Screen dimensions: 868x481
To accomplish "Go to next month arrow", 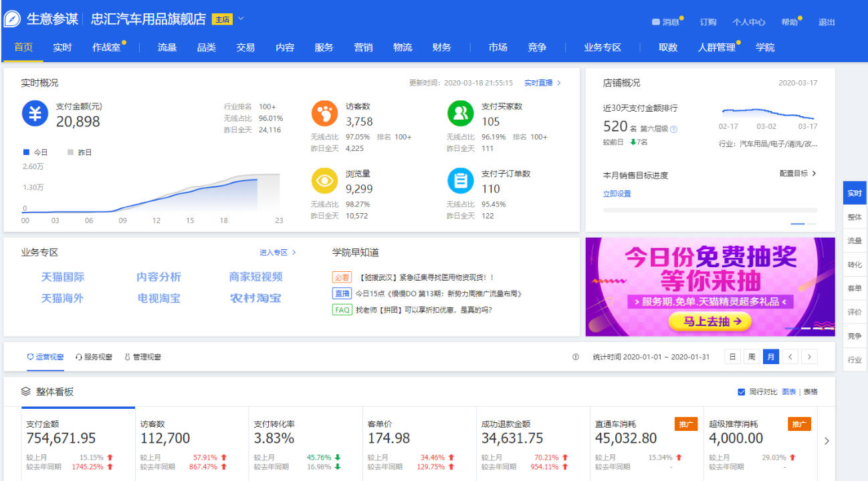I will (x=809, y=357).
